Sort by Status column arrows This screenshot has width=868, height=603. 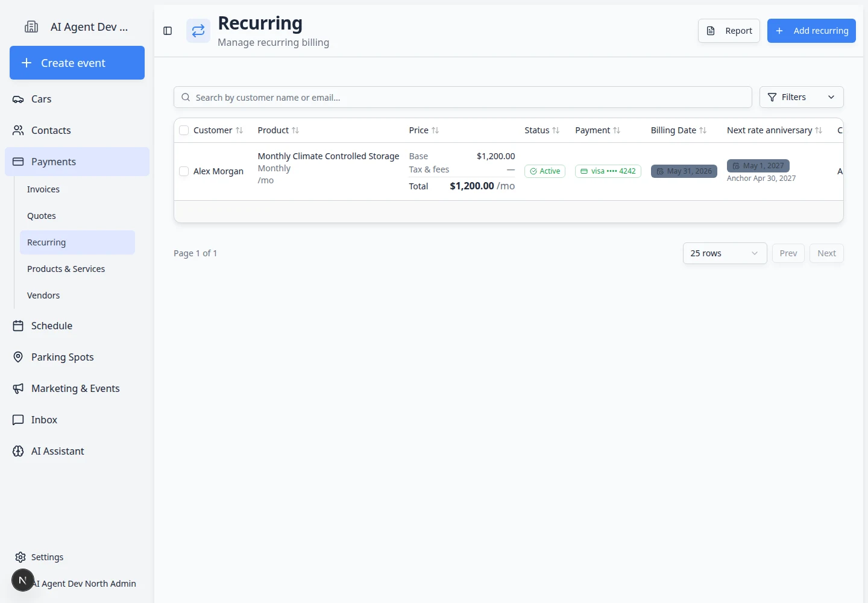pos(556,130)
